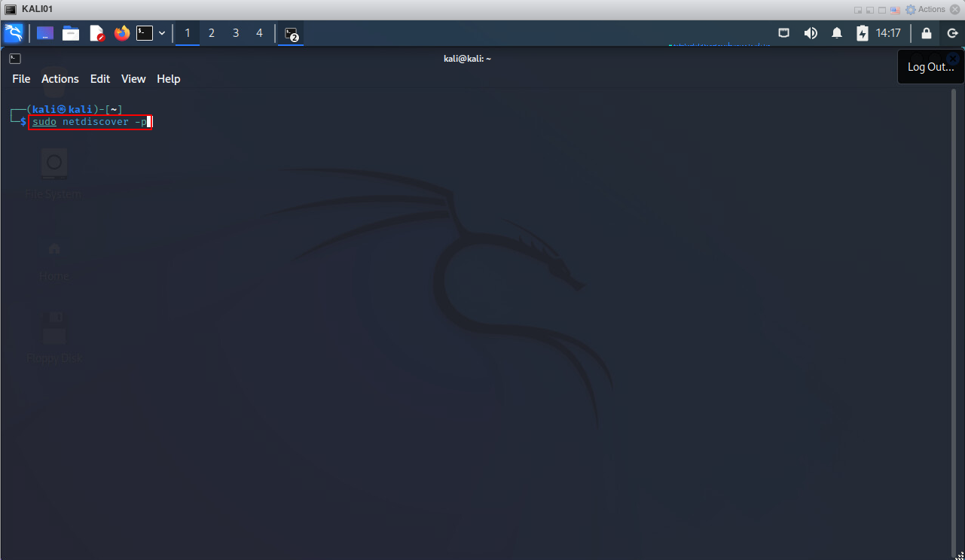Select the terminal window taskbar button

(292, 33)
